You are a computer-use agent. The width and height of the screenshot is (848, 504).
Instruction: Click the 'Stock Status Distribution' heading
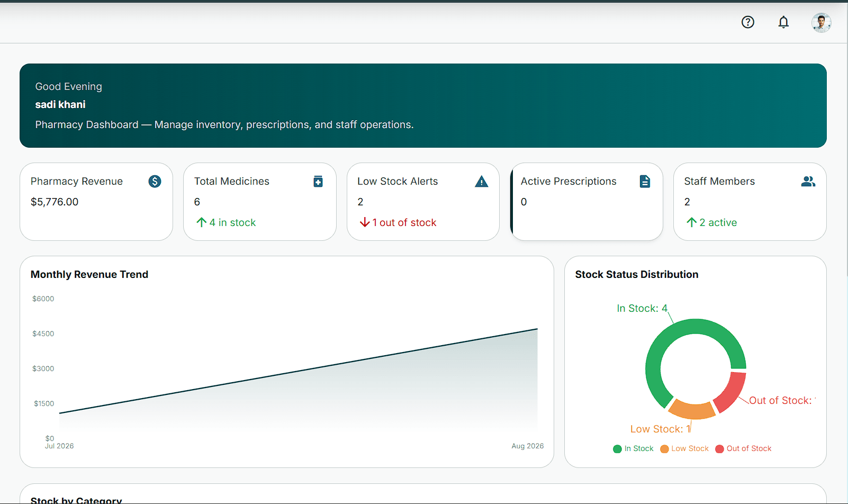637,275
